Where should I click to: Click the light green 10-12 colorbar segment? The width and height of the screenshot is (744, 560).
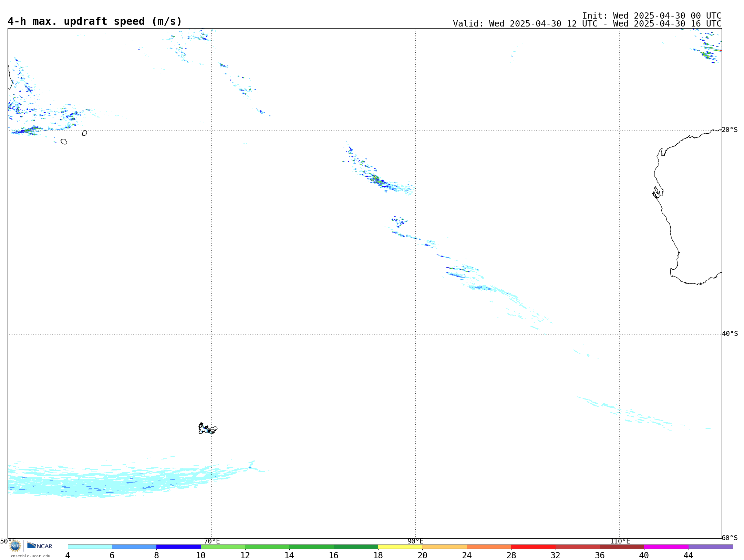coord(223,547)
